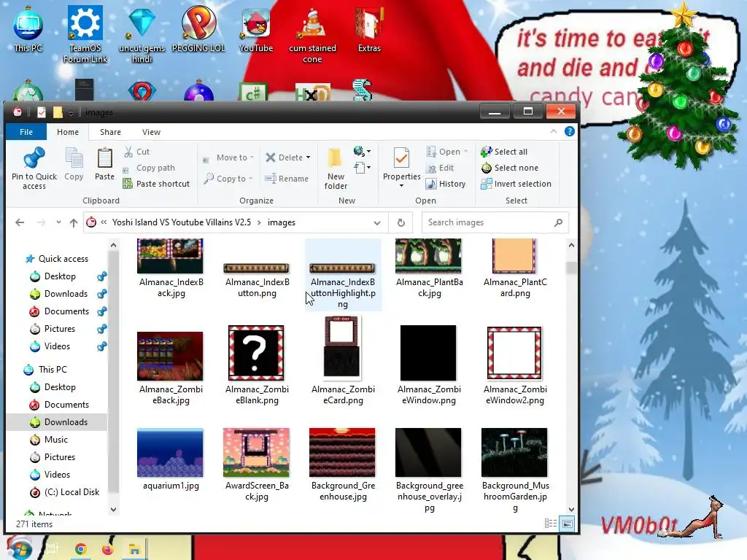
Task: Select Pictures under Quick access
Action: click(60, 329)
